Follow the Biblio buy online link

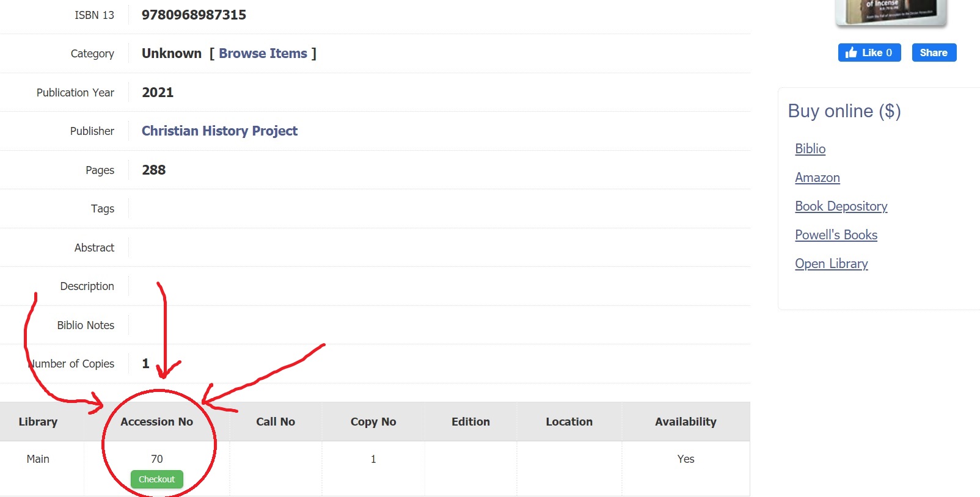click(x=810, y=149)
